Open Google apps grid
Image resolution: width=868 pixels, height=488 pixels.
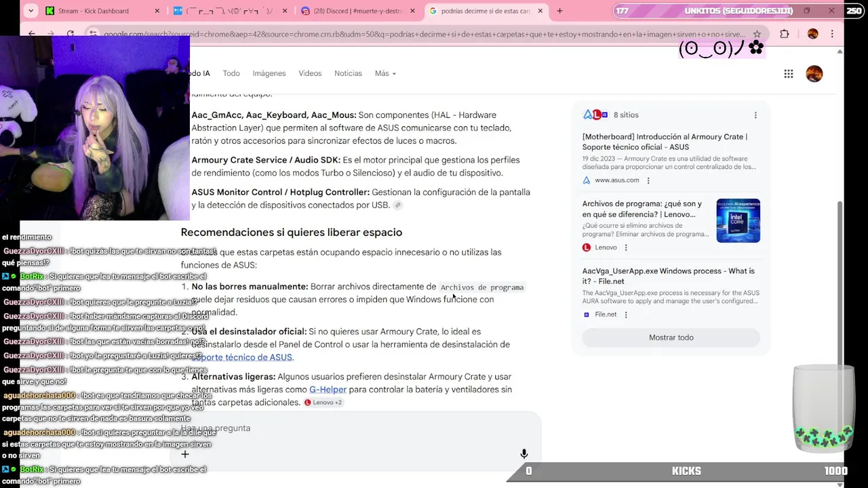[788, 74]
